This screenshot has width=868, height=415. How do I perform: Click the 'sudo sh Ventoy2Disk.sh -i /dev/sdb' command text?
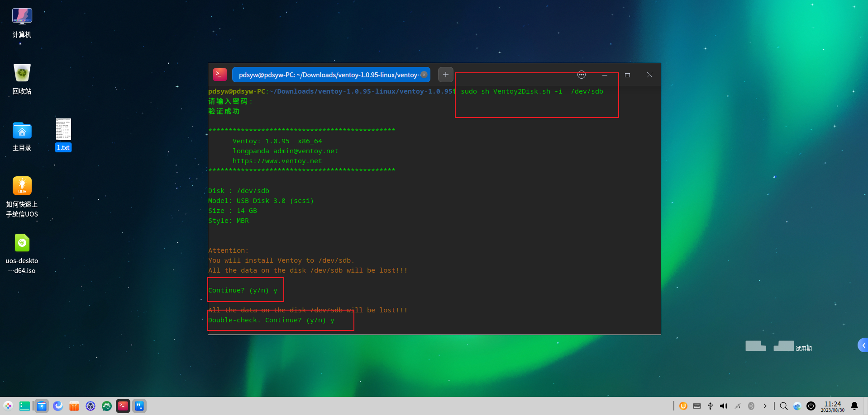532,91
